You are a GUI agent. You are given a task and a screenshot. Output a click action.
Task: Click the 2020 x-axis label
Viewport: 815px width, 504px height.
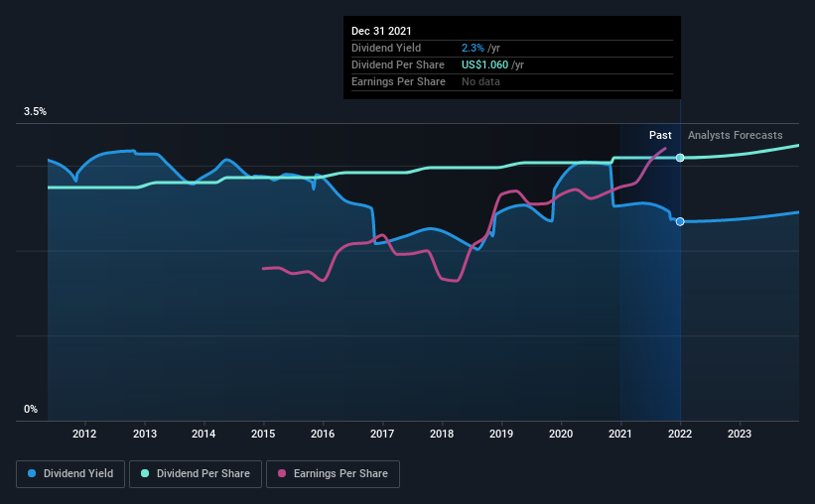point(561,434)
